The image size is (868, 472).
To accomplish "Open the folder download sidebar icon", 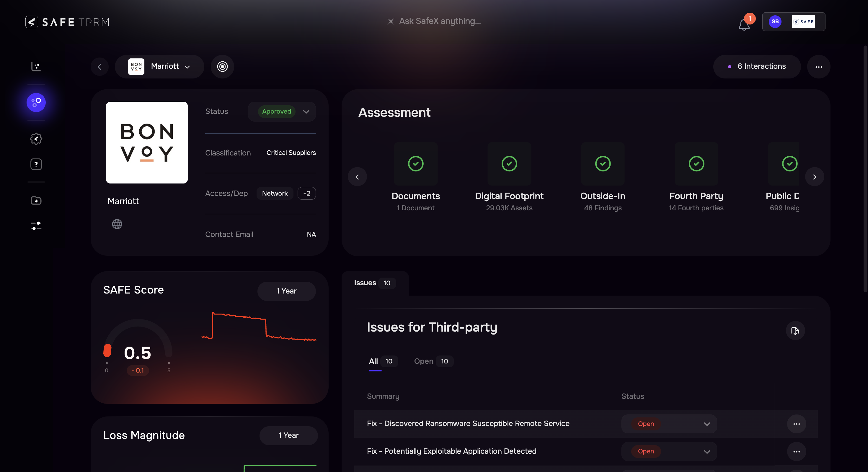I will click(x=36, y=201).
